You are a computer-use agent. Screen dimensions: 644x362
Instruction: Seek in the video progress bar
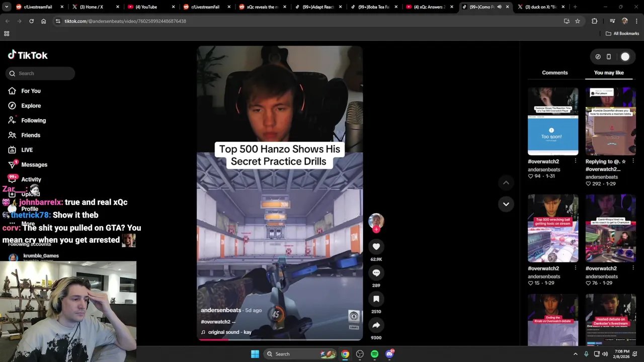(279, 340)
